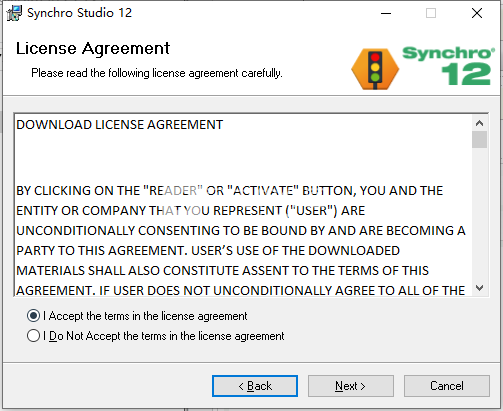
Task: Click the 'Please read the following' instruction text
Action: tap(157, 73)
